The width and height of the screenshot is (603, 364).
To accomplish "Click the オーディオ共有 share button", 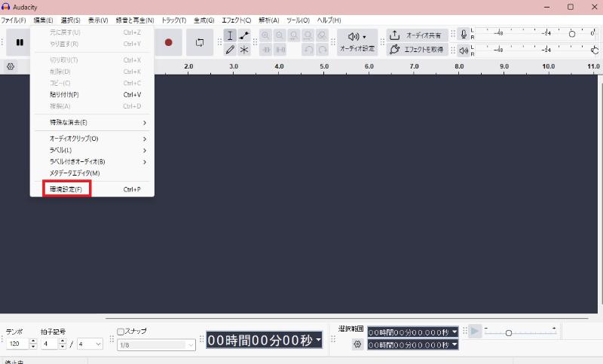I will 418,35.
